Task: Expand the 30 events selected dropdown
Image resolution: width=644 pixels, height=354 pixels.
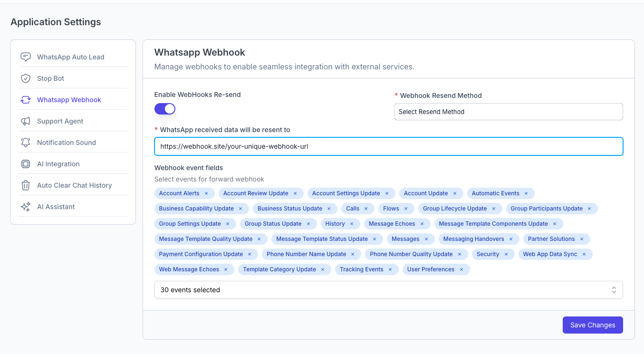Action: pos(388,290)
